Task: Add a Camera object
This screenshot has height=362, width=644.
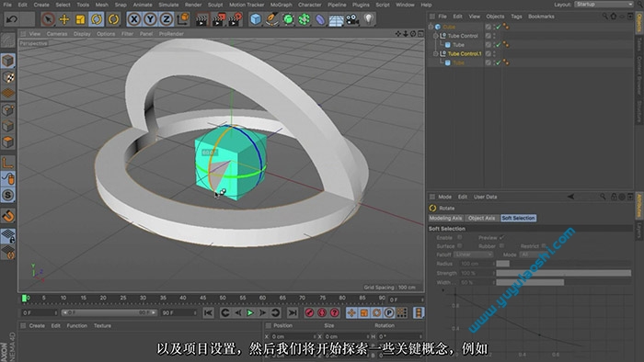Action: coord(352,19)
